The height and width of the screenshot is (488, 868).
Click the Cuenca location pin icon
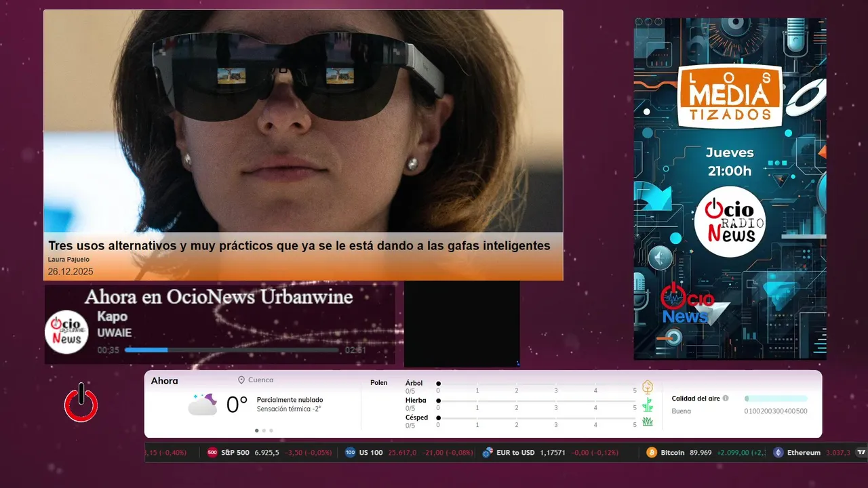[x=241, y=380]
